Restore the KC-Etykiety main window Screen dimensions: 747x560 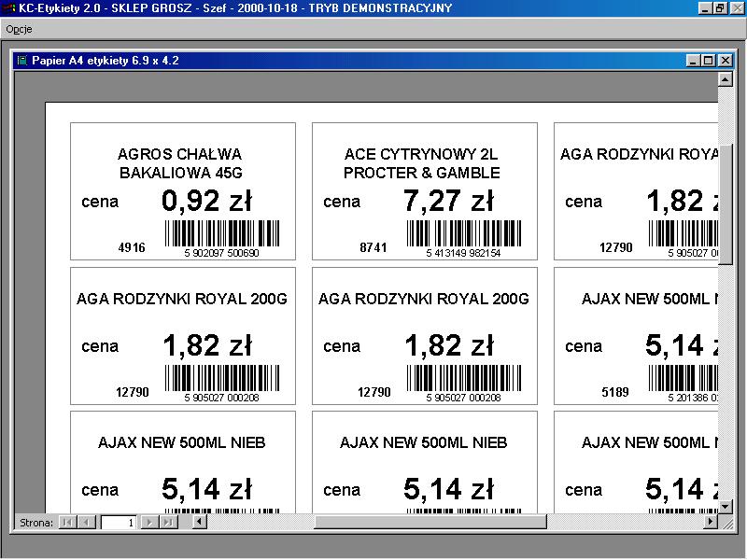(720, 8)
